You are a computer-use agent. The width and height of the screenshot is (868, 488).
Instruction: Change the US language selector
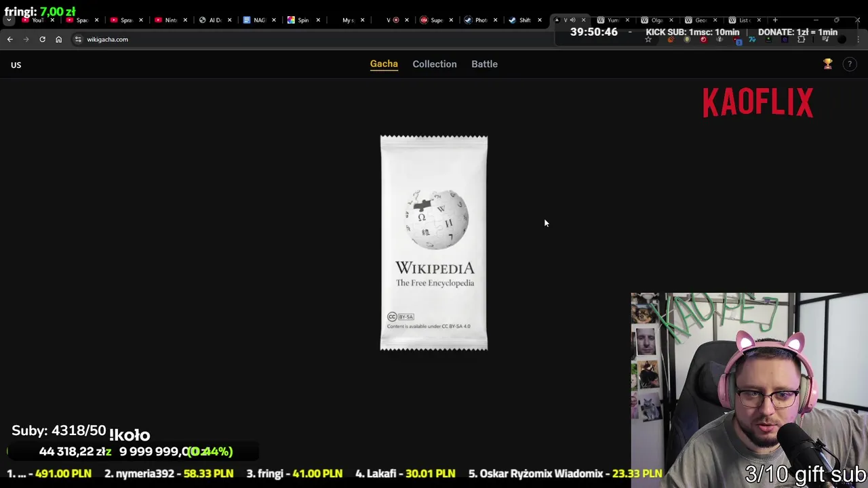pyautogui.click(x=16, y=65)
